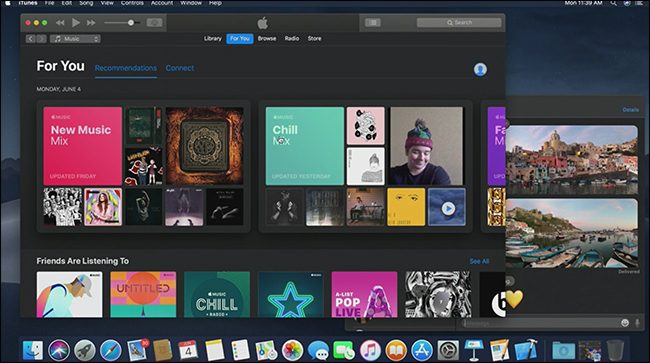Open Spotlight search in menu bar
Viewport: 650px width, 363px height.
tap(613, 3)
